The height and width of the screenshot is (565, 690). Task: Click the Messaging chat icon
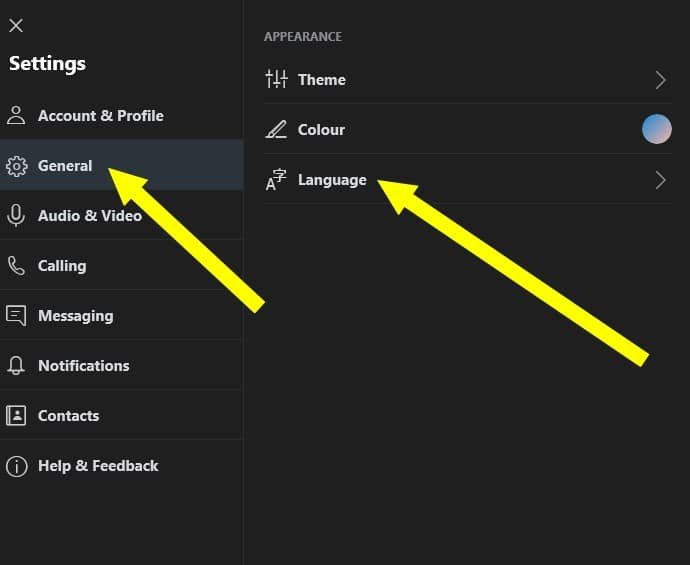click(16, 316)
